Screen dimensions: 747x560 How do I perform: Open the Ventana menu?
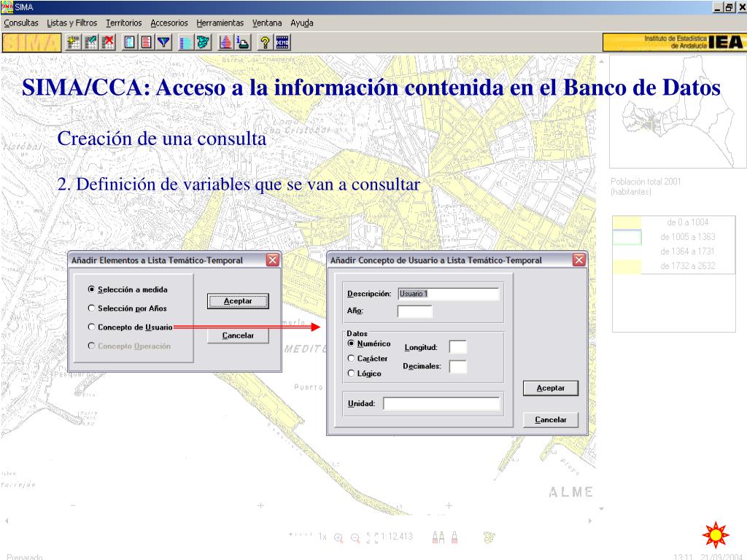click(x=267, y=23)
